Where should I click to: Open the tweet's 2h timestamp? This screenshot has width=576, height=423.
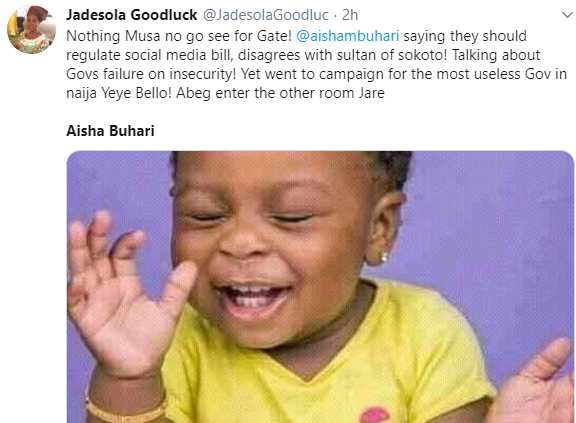[350, 15]
